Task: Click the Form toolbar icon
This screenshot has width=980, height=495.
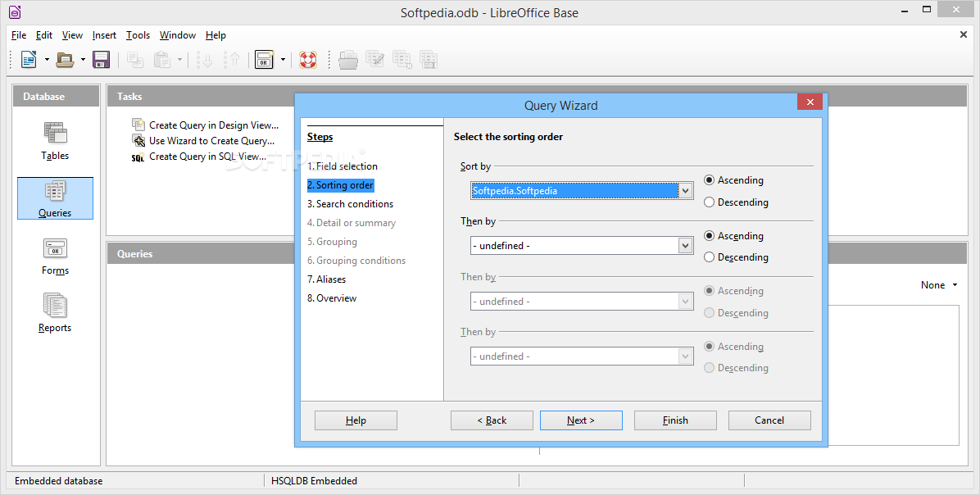Action: point(265,60)
